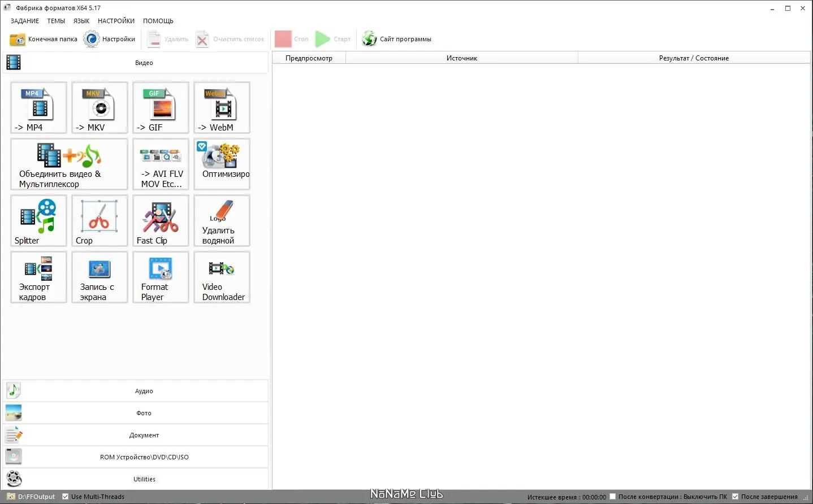The height and width of the screenshot is (504, 813).
Task: Open the Splitter tool
Action: 38,221
